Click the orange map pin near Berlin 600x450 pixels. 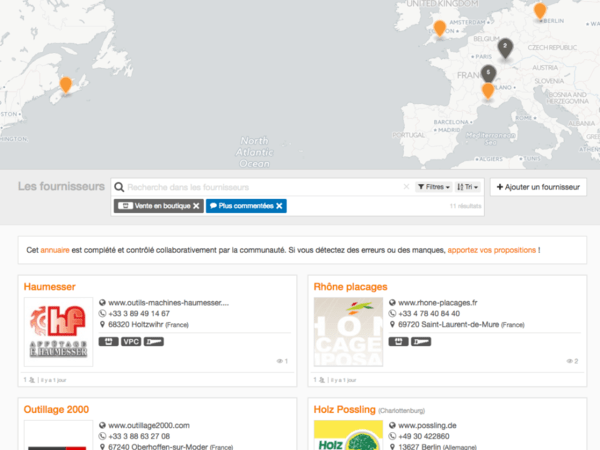coord(540,11)
